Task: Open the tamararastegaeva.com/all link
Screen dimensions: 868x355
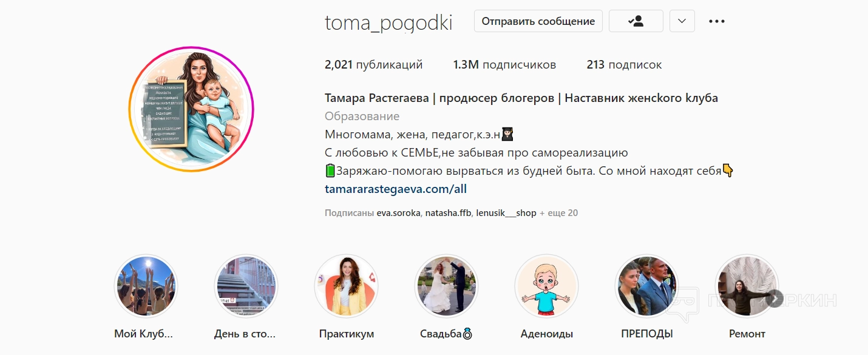Action: tap(396, 189)
